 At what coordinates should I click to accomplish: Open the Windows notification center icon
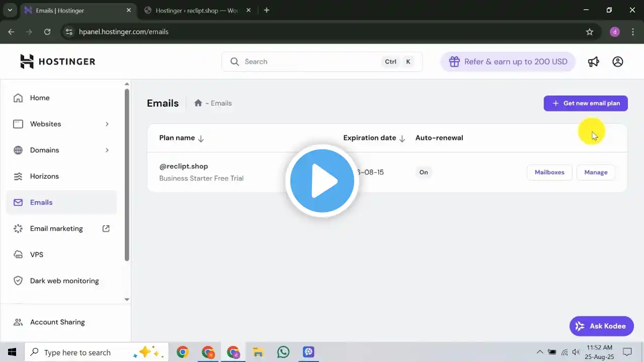[627, 352]
